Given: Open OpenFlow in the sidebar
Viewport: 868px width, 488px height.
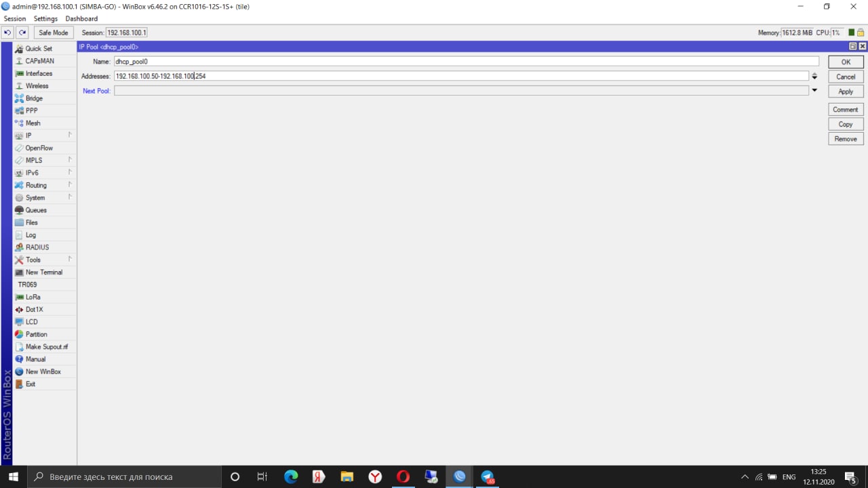Looking at the screenshot, I should coord(45,148).
